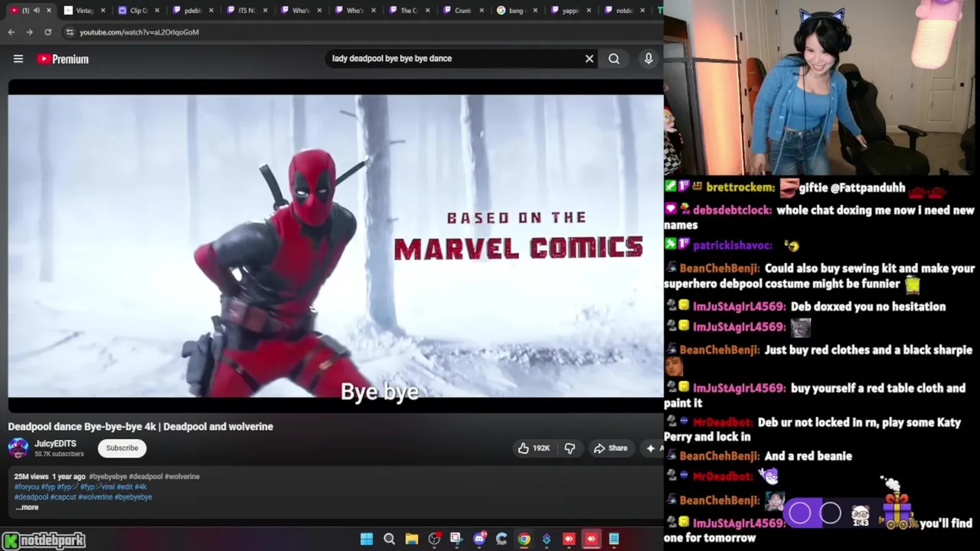Screen dimensions: 980x551
Task: Click the notdebpark Kick watermark logo
Action: tap(44, 540)
